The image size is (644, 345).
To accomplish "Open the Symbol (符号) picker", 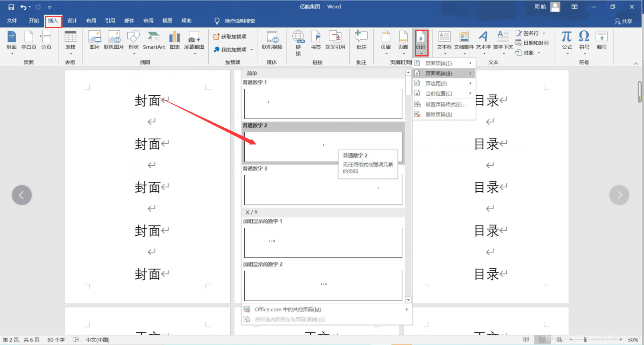I will pos(584,42).
